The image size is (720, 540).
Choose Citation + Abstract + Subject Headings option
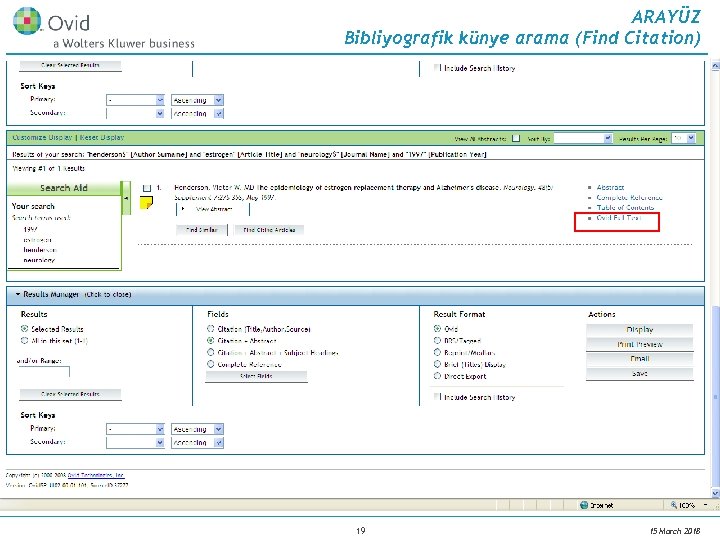click(x=210, y=352)
